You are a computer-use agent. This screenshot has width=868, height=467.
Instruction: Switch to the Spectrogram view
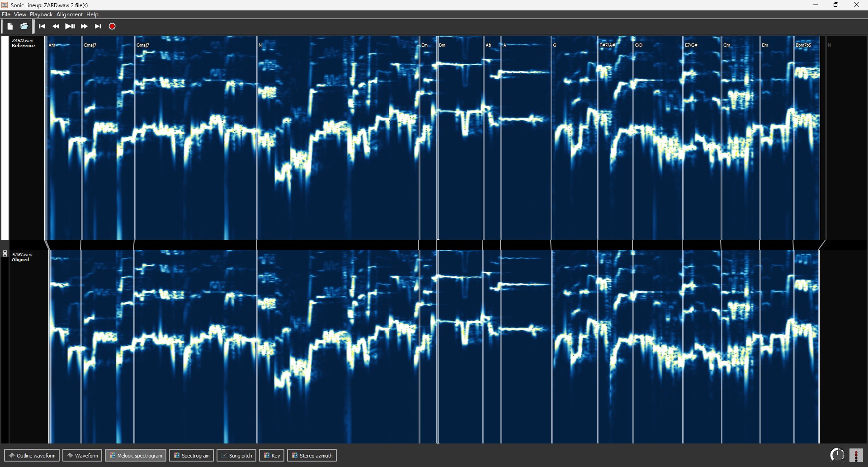pyautogui.click(x=192, y=456)
